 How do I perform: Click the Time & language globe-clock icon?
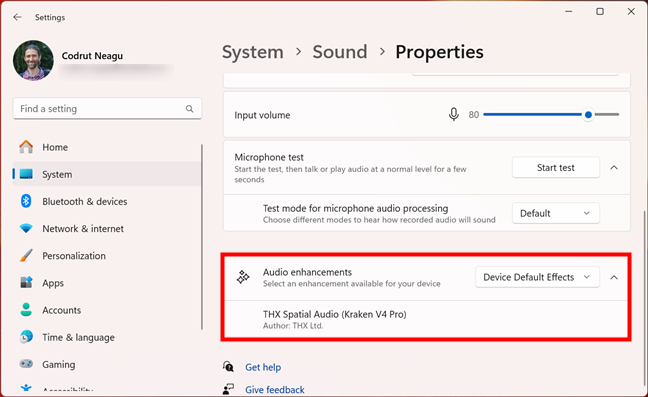pos(26,337)
